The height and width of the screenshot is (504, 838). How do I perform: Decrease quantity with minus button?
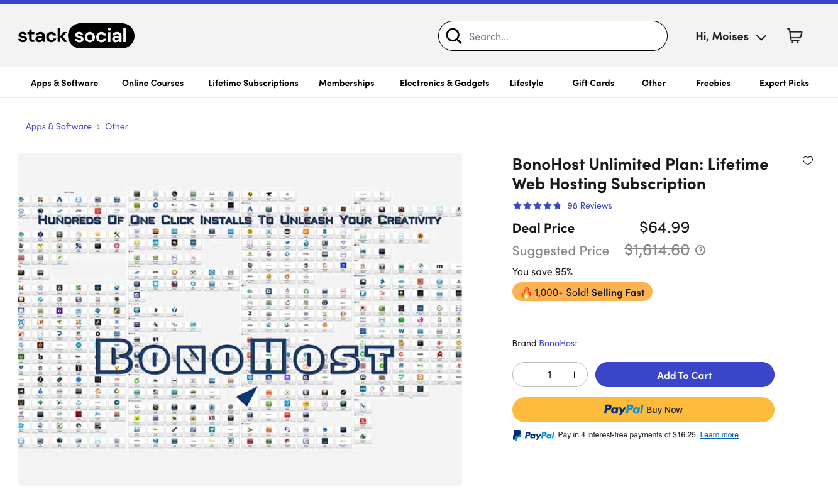(526, 375)
